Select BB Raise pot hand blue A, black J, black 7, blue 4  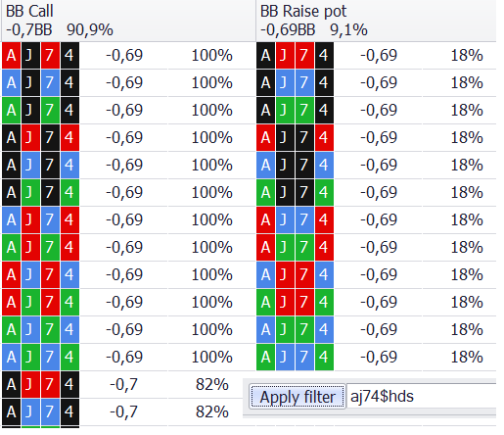(x=295, y=165)
